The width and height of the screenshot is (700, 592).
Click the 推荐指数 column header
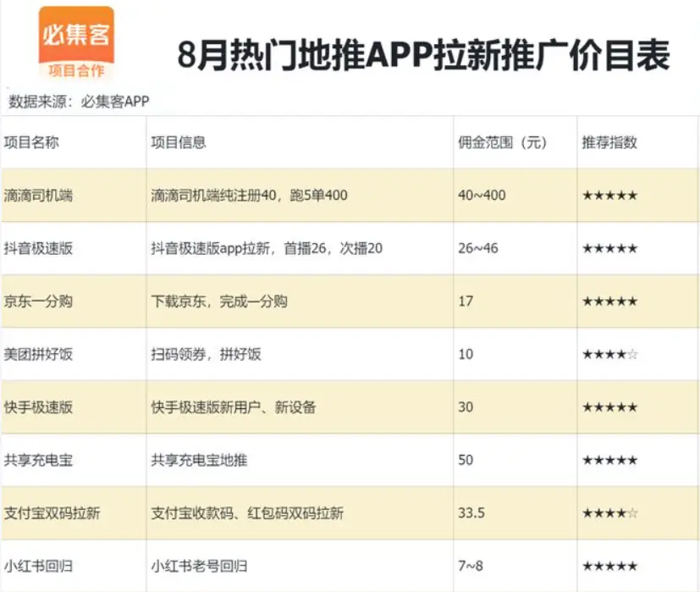pos(609,142)
